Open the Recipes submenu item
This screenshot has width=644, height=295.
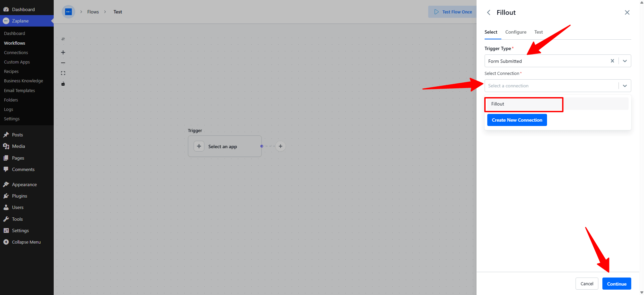click(x=11, y=71)
